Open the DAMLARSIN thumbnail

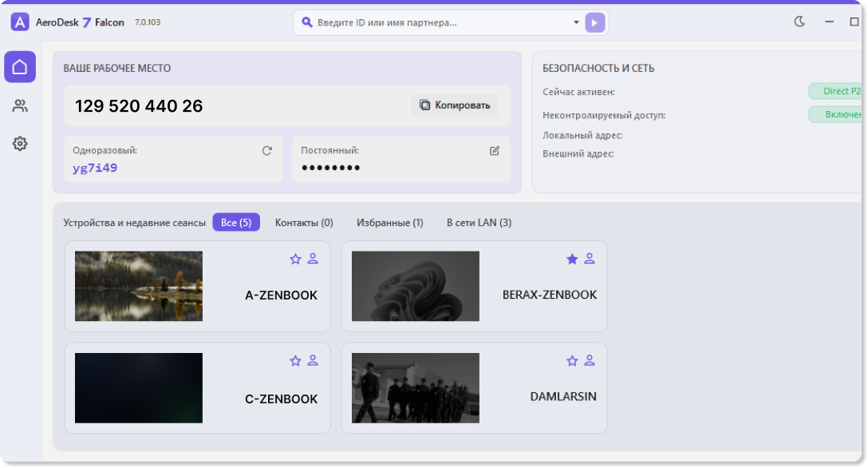click(x=416, y=388)
